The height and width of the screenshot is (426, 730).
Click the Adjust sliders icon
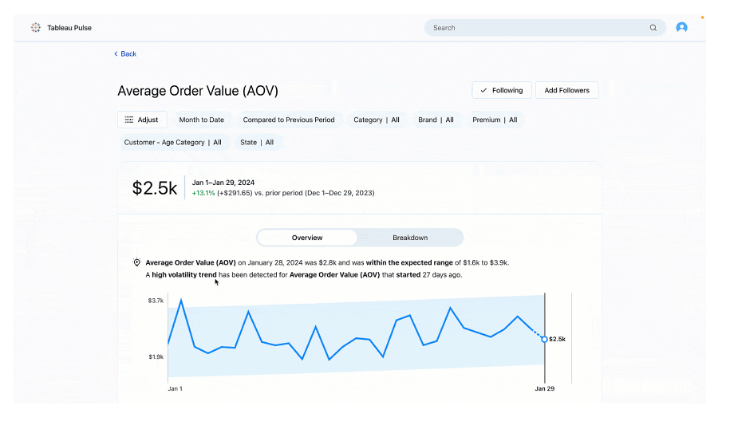point(128,120)
